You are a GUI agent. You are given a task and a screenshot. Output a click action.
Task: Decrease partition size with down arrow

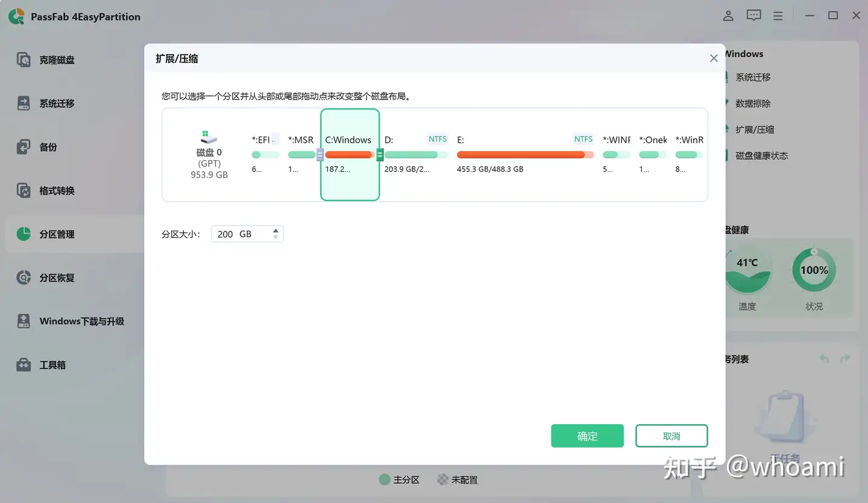(x=275, y=237)
